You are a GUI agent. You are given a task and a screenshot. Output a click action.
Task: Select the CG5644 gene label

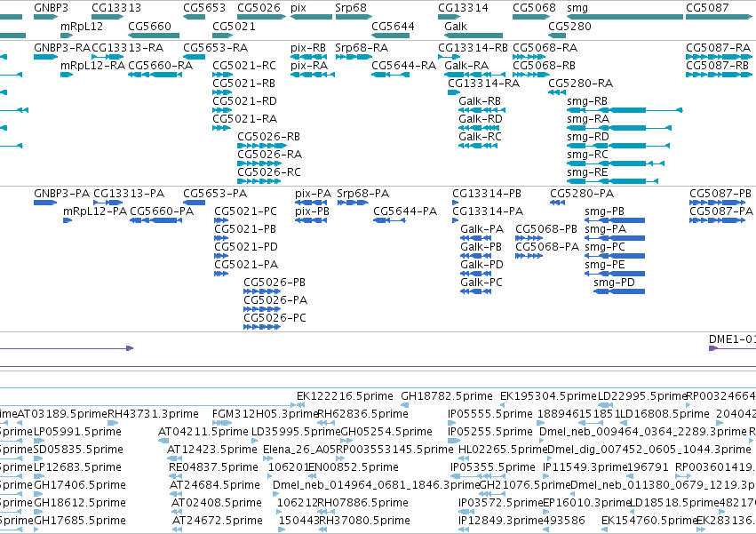point(393,26)
